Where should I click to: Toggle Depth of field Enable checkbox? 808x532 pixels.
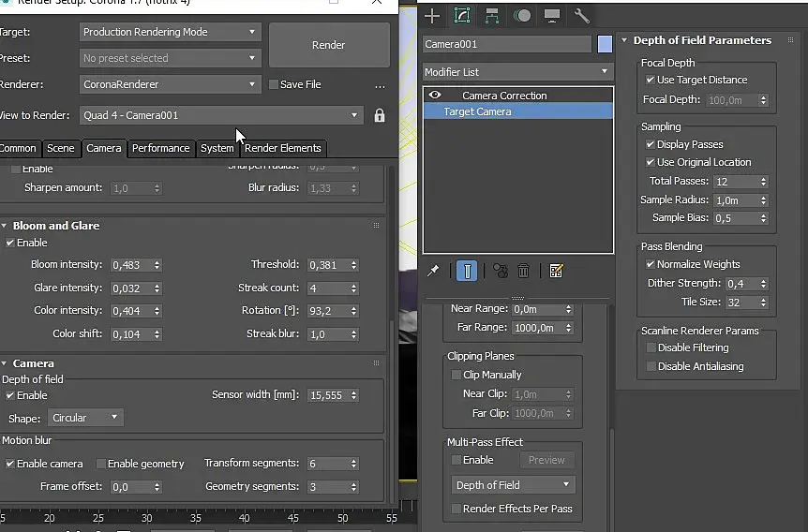point(10,395)
